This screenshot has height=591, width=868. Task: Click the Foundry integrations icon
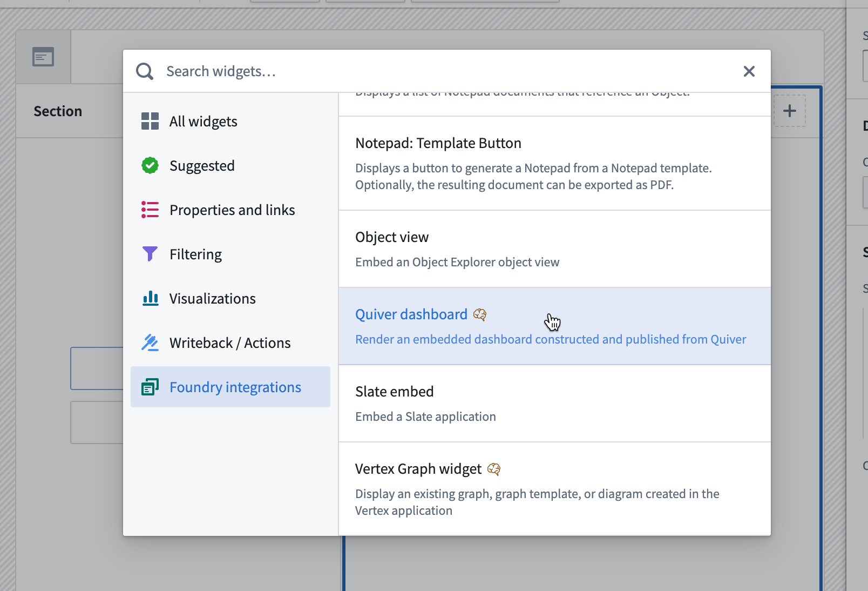tap(150, 387)
